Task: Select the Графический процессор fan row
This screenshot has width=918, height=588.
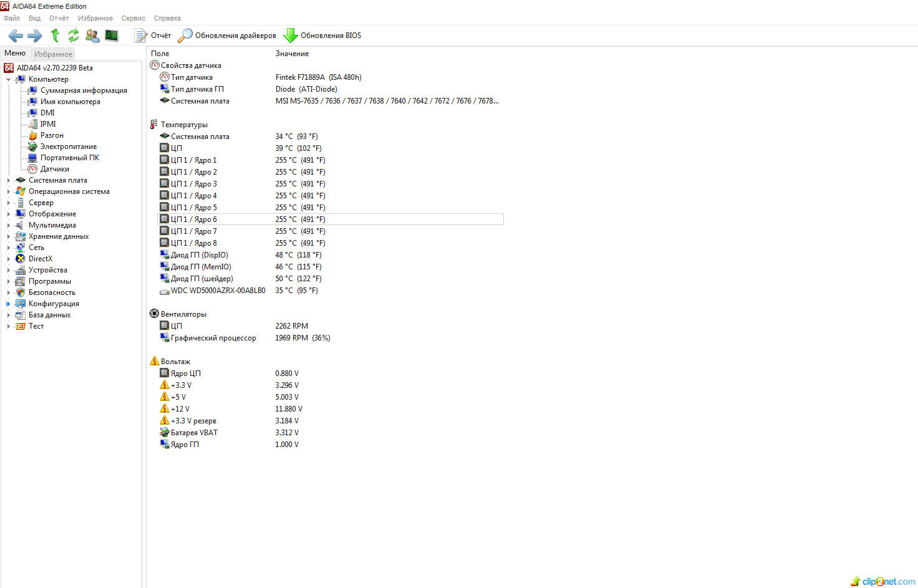Action: coord(331,338)
